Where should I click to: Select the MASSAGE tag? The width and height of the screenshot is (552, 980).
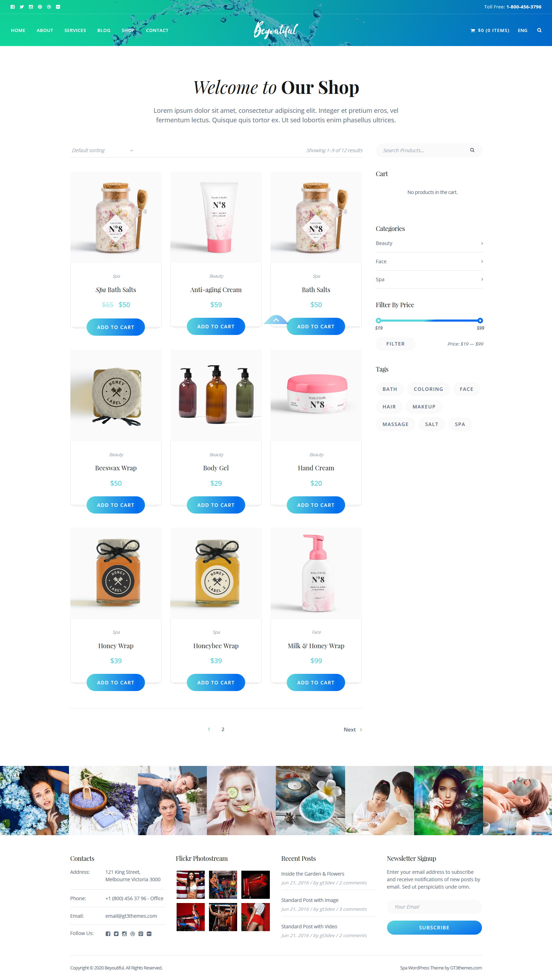(395, 424)
